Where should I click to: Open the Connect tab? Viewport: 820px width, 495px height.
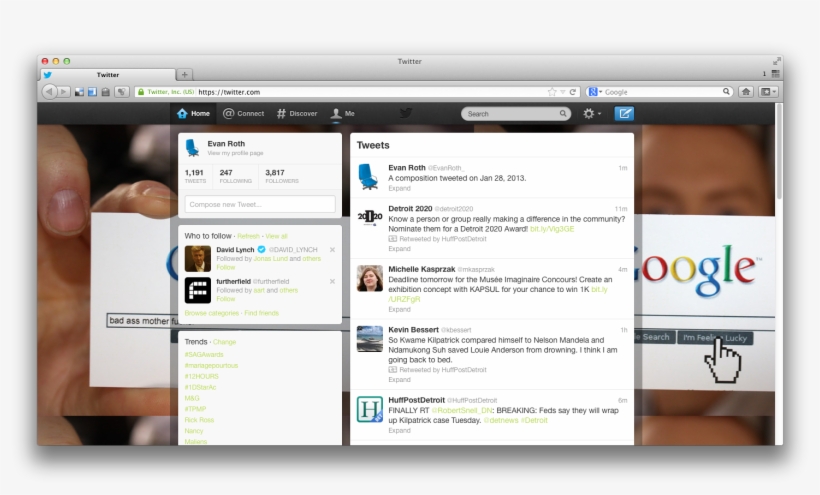(243, 113)
